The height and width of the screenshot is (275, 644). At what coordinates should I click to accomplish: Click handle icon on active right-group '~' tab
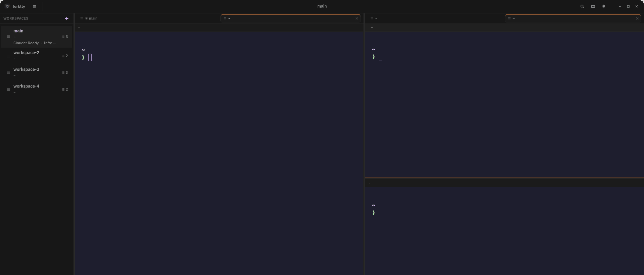click(x=509, y=18)
